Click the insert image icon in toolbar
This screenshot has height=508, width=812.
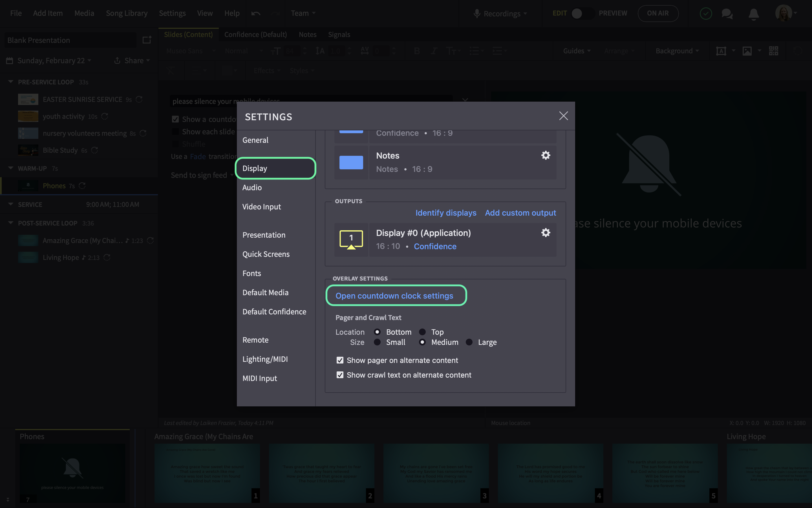(x=747, y=51)
